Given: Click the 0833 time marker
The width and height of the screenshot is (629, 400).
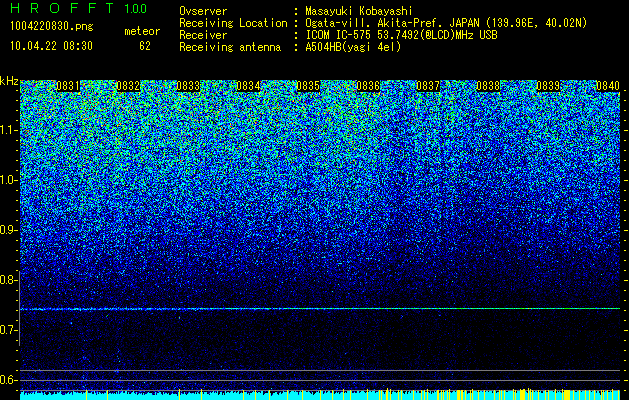Looking at the screenshot, I should [x=188, y=86].
